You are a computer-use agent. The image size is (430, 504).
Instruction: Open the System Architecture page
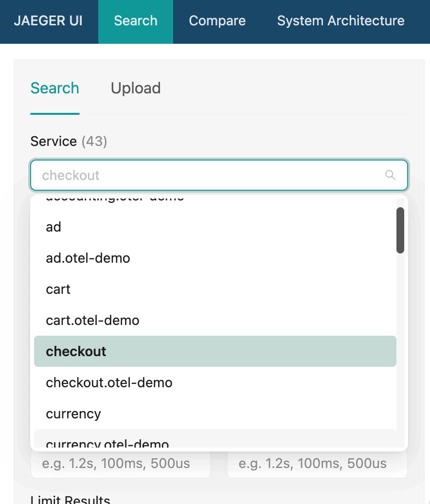(340, 21)
